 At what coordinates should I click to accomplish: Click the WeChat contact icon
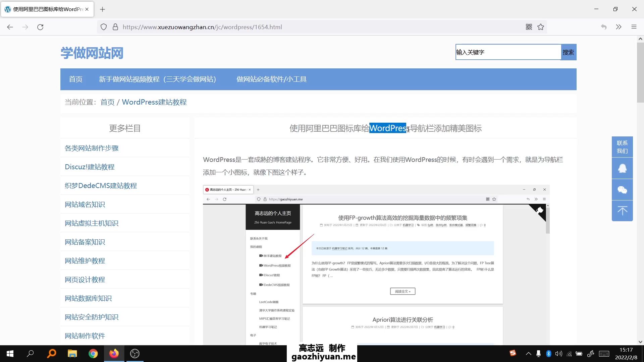click(622, 190)
